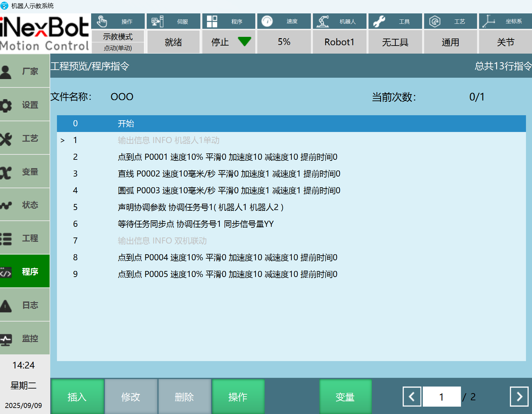Open the 日志 tab in the sidebar
Image resolution: width=532 pixels, height=414 pixels.
(25, 305)
